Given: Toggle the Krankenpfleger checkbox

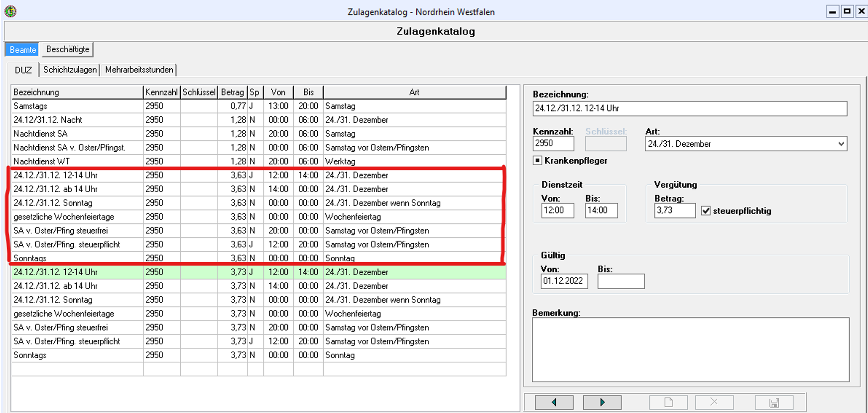Looking at the screenshot, I should (x=537, y=160).
